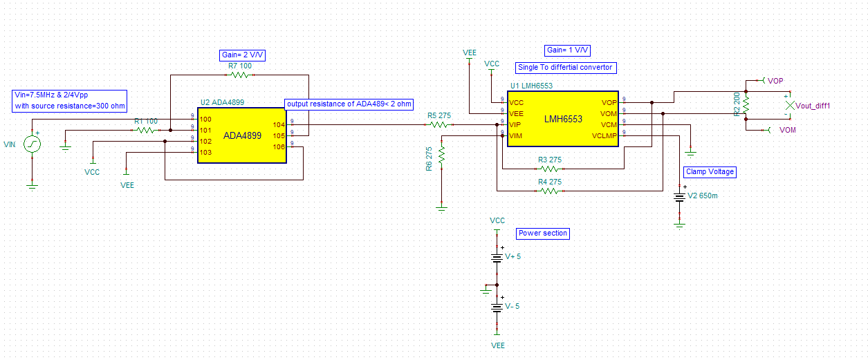Select resistor R4 275
868x362 pixels.
coord(549,190)
